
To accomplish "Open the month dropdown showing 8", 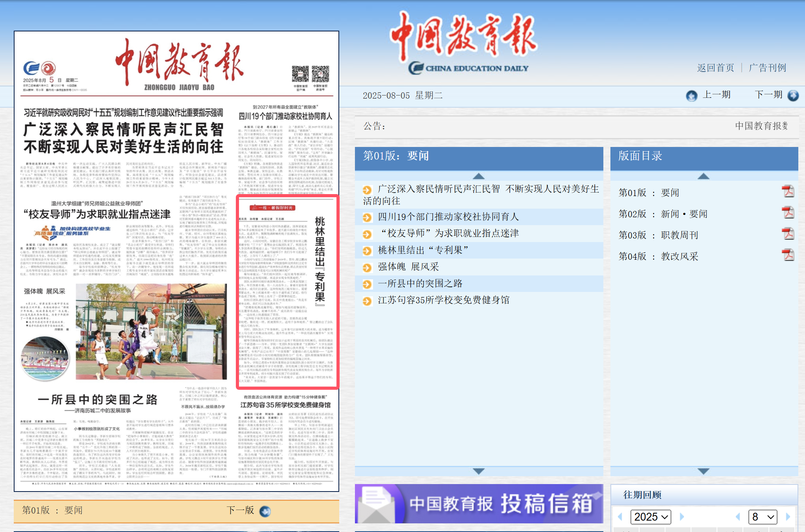I will tap(762, 517).
